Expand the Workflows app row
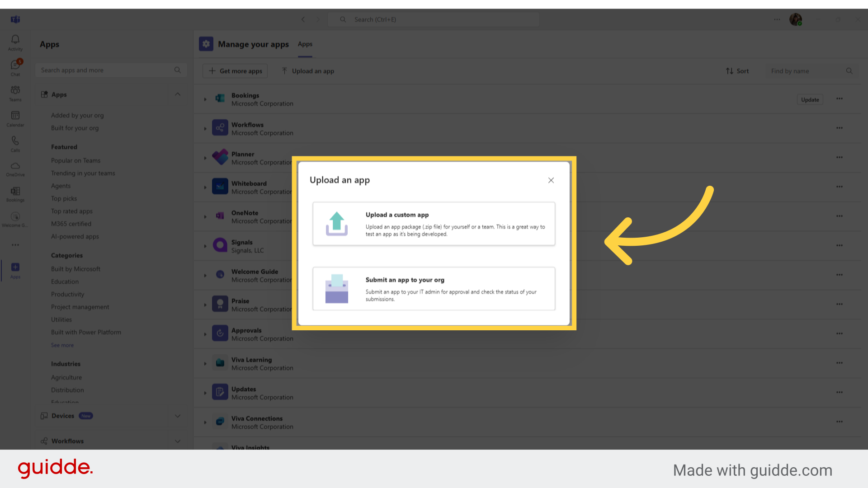This screenshot has width=868, height=488. click(x=205, y=129)
